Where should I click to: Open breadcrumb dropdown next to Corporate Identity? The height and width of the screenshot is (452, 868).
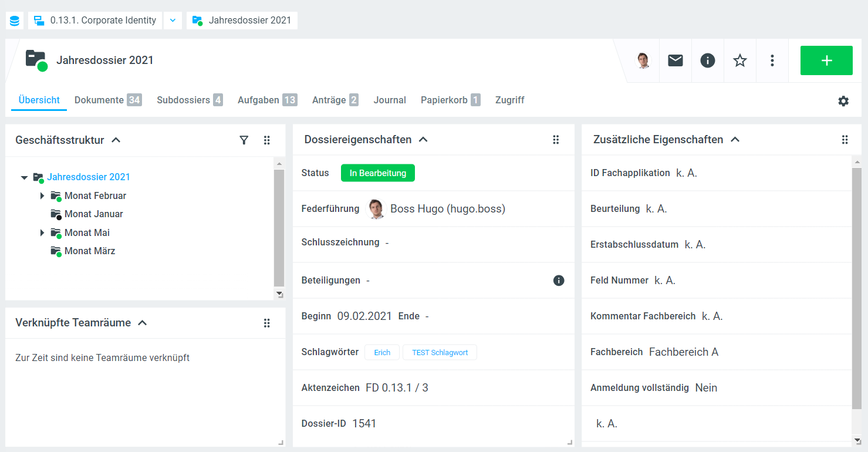coord(173,21)
